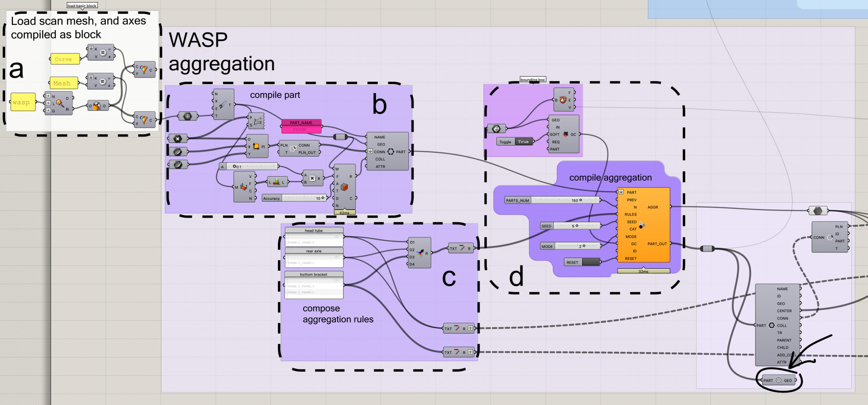The image size is (868, 405).
Task: Select the P S sort component
Action: [x=256, y=121]
